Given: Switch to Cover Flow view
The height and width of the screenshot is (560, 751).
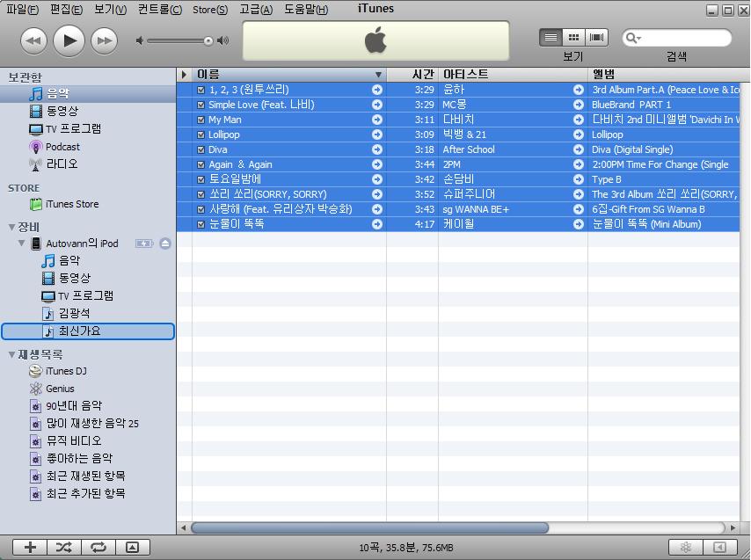Looking at the screenshot, I should point(596,37).
